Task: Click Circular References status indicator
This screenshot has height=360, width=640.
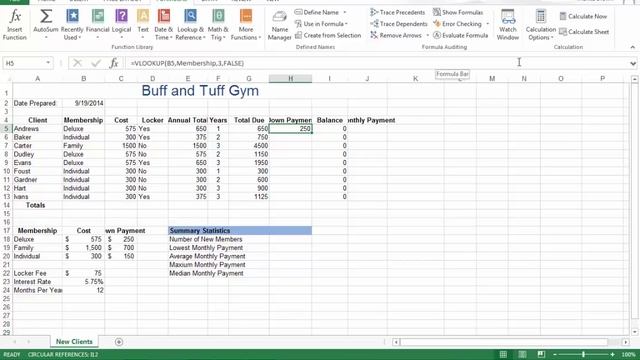Action: point(63,354)
